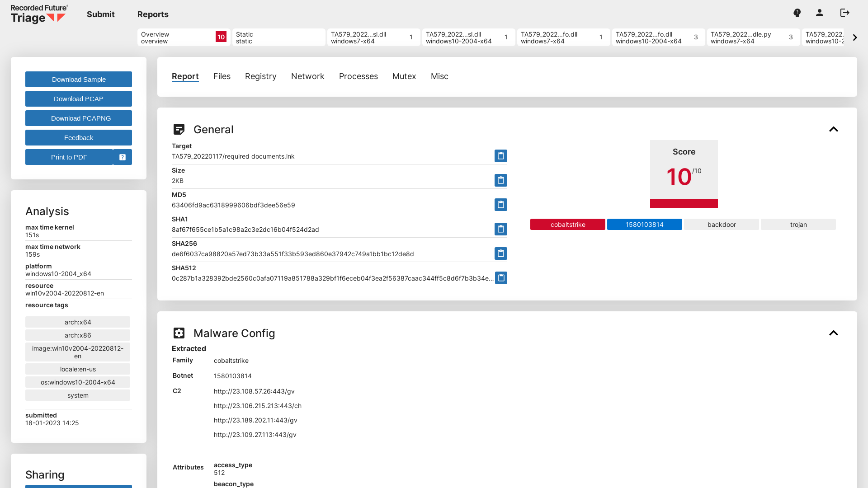The image size is (868, 488).
Task: Open the Submit menu
Action: tap(100, 14)
